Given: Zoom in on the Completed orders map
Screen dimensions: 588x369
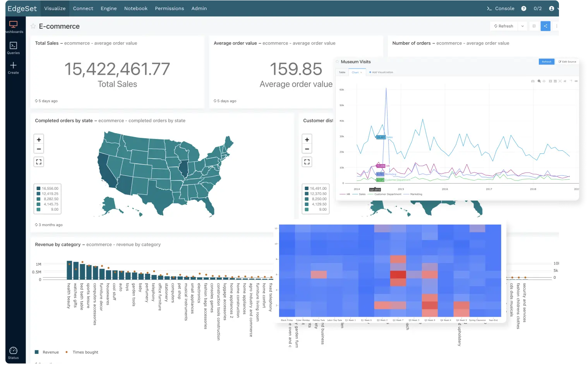Looking at the screenshot, I should point(39,139).
